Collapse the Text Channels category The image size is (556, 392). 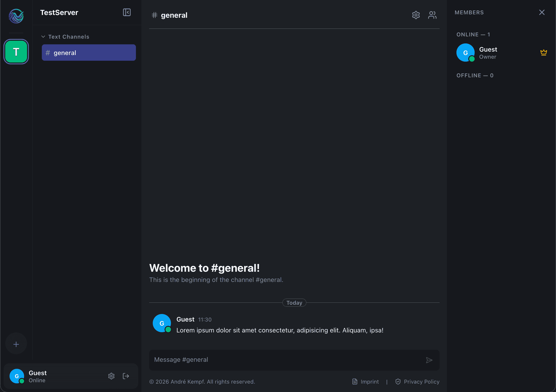[65, 37]
